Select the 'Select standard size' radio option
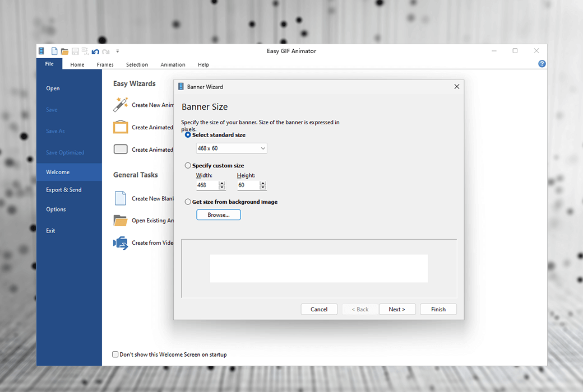 (188, 135)
